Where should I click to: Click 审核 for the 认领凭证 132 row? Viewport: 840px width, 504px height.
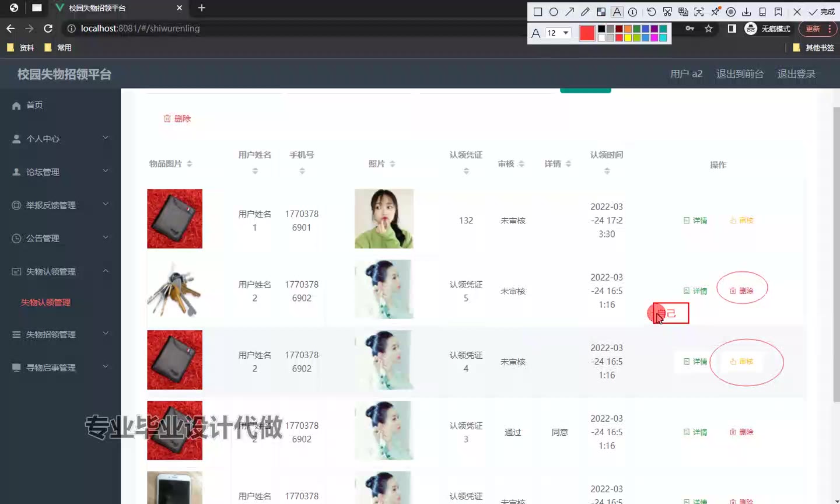click(x=741, y=220)
